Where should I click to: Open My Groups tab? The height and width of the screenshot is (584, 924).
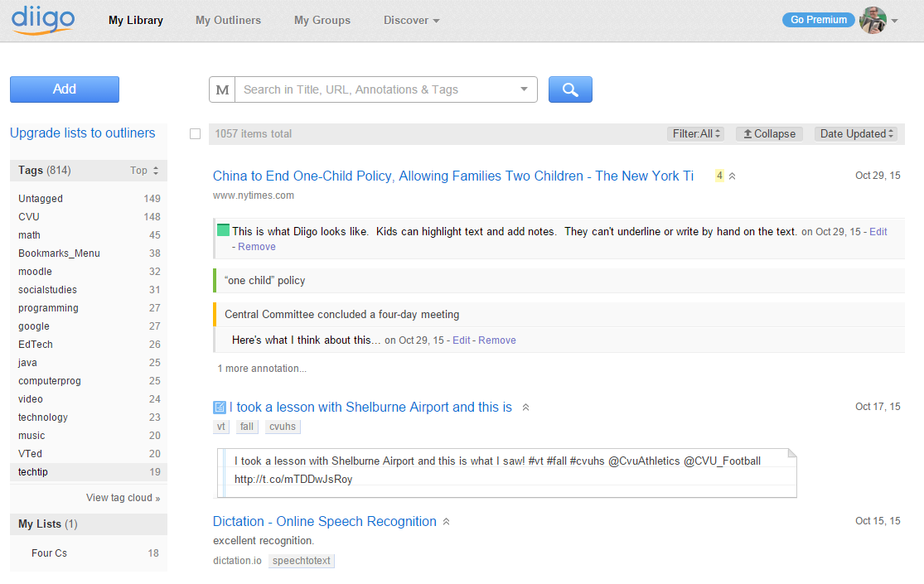(322, 20)
